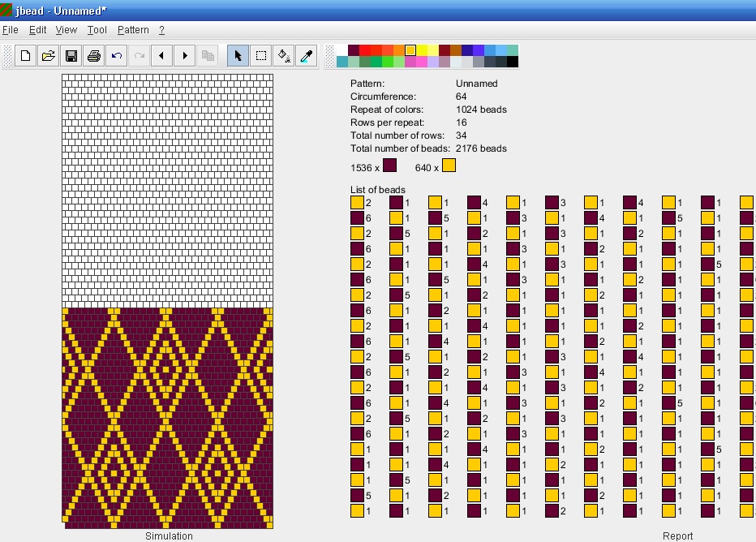Open the ? help menu
Image resolution: width=756 pixels, height=542 pixels.
[x=161, y=30]
